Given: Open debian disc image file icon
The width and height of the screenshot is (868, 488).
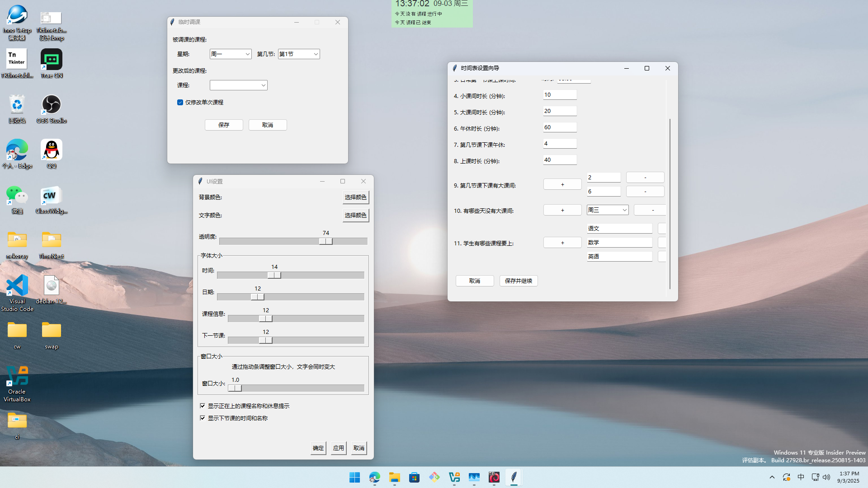Looking at the screenshot, I should (52, 290).
